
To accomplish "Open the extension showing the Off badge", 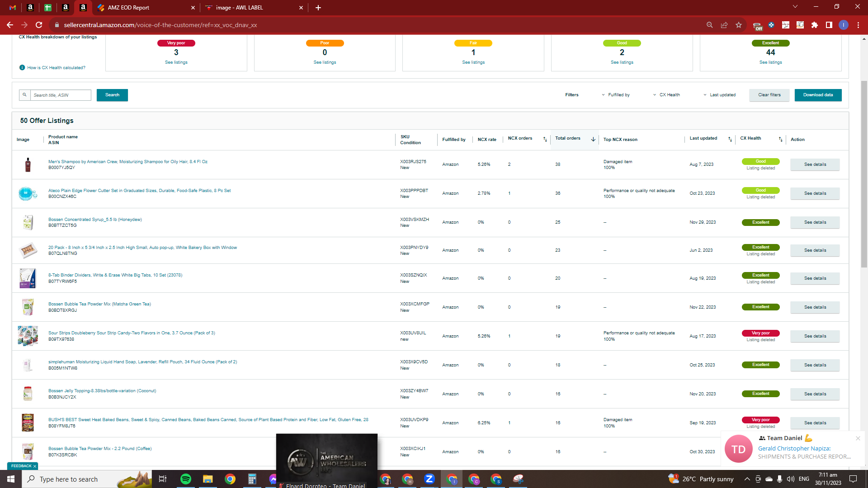I will 757,26.
